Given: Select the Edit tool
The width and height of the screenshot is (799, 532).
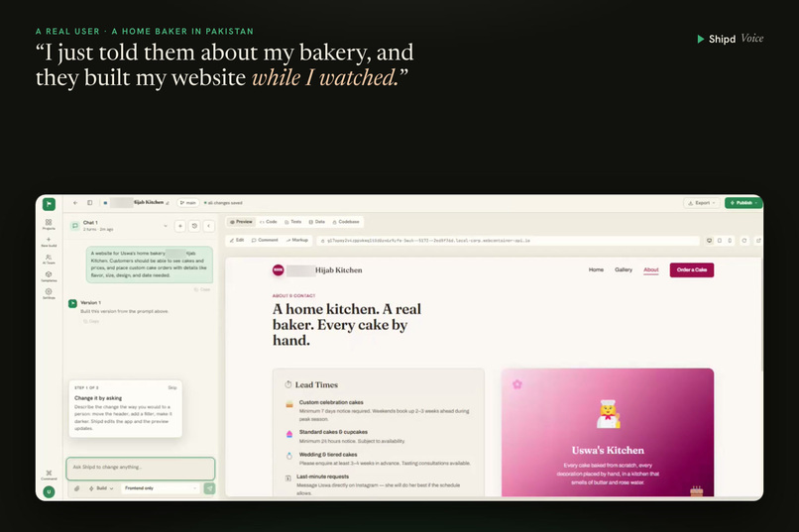Looking at the screenshot, I should [237, 240].
